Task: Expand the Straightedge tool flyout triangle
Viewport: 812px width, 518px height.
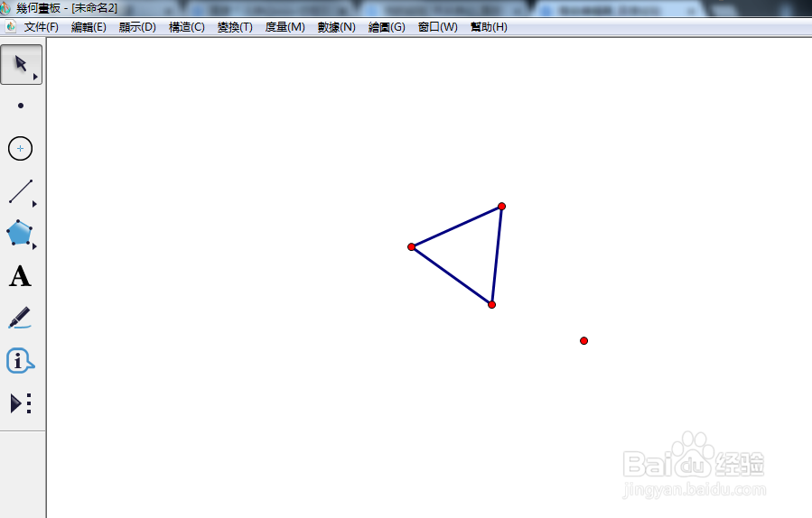Action: pos(34,205)
